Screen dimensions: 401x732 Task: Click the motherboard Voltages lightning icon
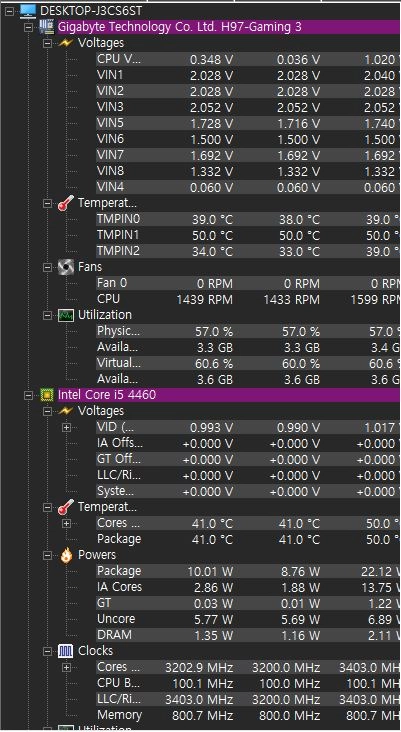point(66,43)
